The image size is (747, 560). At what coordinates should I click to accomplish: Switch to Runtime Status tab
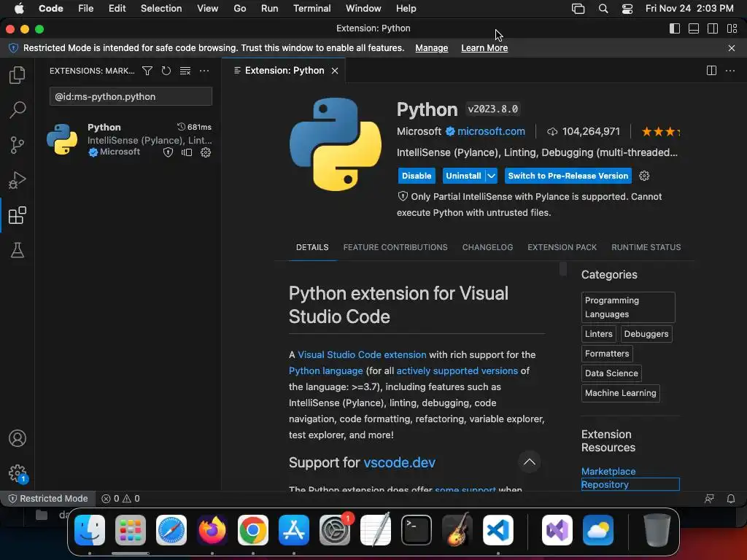pyautogui.click(x=646, y=247)
